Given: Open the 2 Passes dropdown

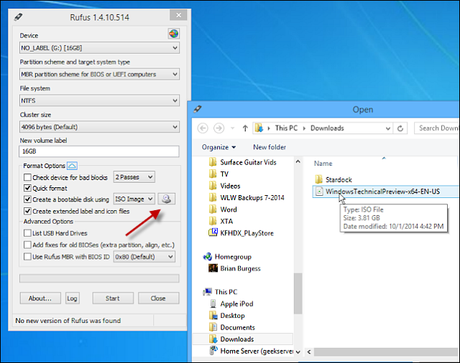Looking at the screenshot, I should [x=134, y=177].
